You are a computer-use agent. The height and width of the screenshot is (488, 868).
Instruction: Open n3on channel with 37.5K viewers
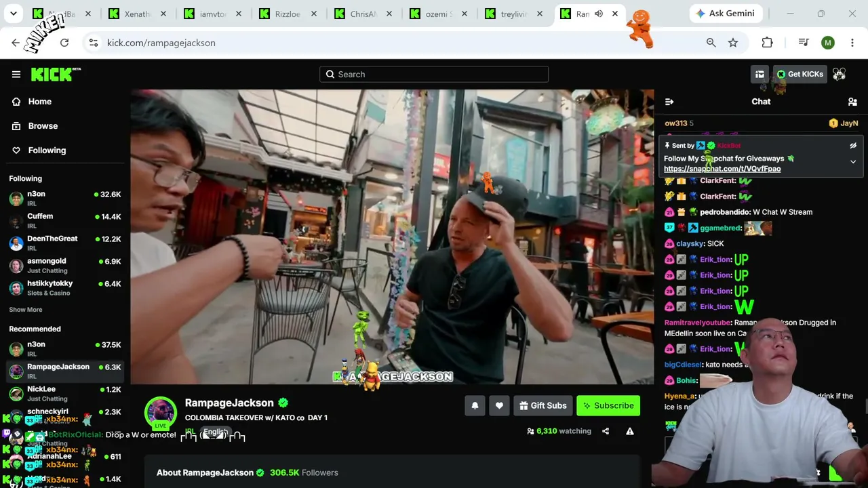point(65,349)
